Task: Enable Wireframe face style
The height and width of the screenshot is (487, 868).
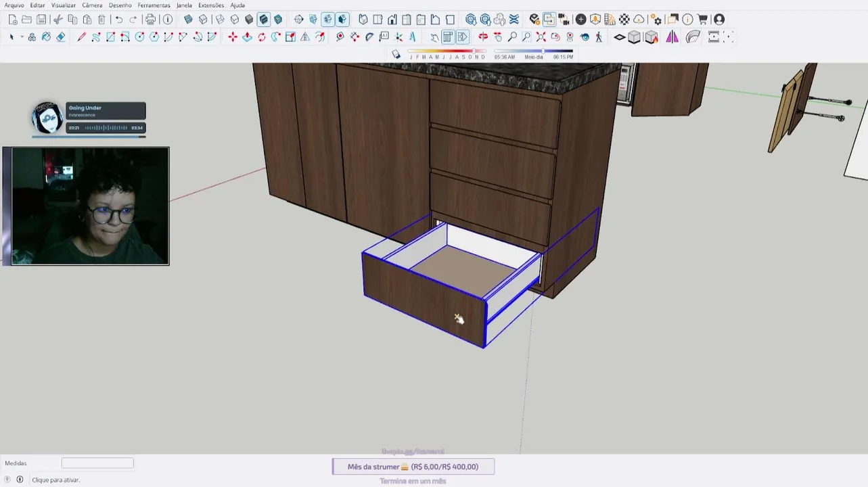Action: (220, 20)
